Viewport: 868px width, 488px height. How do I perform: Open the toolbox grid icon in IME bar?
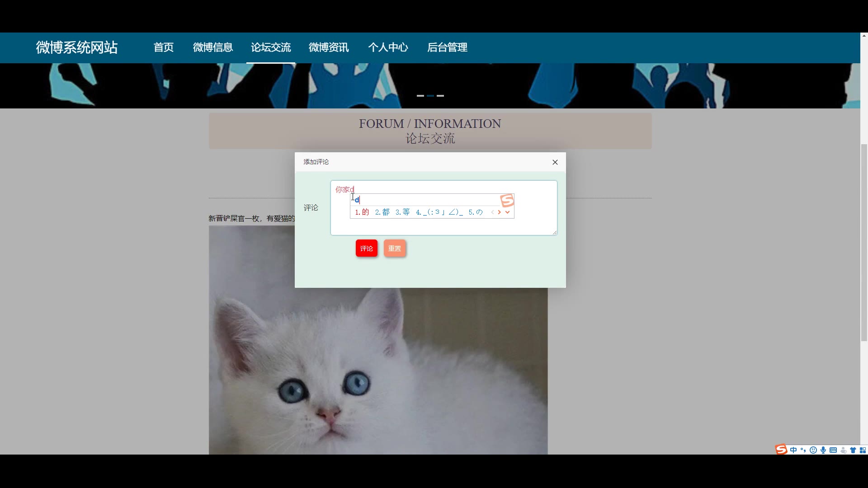[x=863, y=450]
